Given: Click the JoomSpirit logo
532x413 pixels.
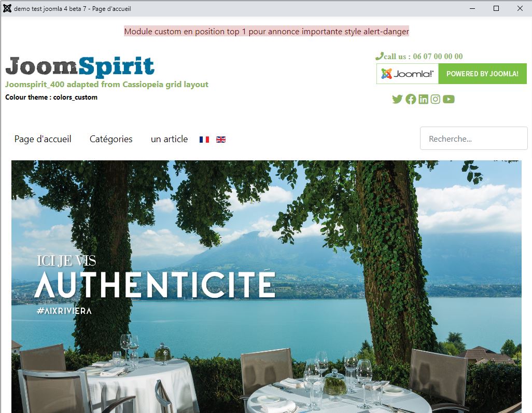Looking at the screenshot, I should tap(80, 66).
